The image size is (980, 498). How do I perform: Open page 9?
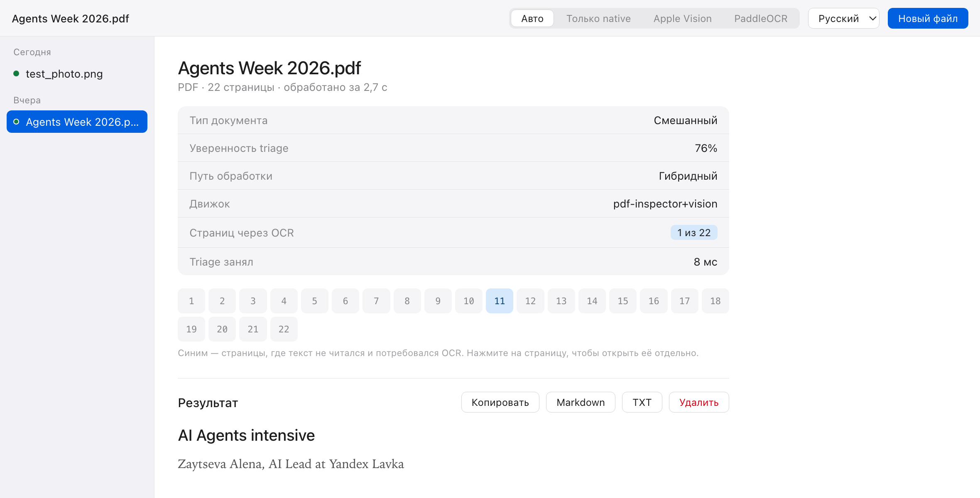438,301
